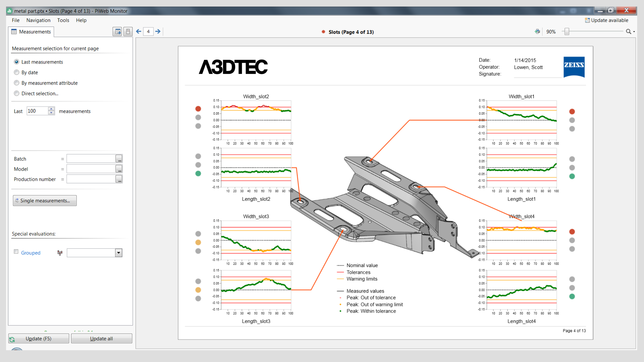Viewport: 644px width, 362px height.
Task: Click the zoom slider handle
Action: pyautogui.click(x=567, y=31)
